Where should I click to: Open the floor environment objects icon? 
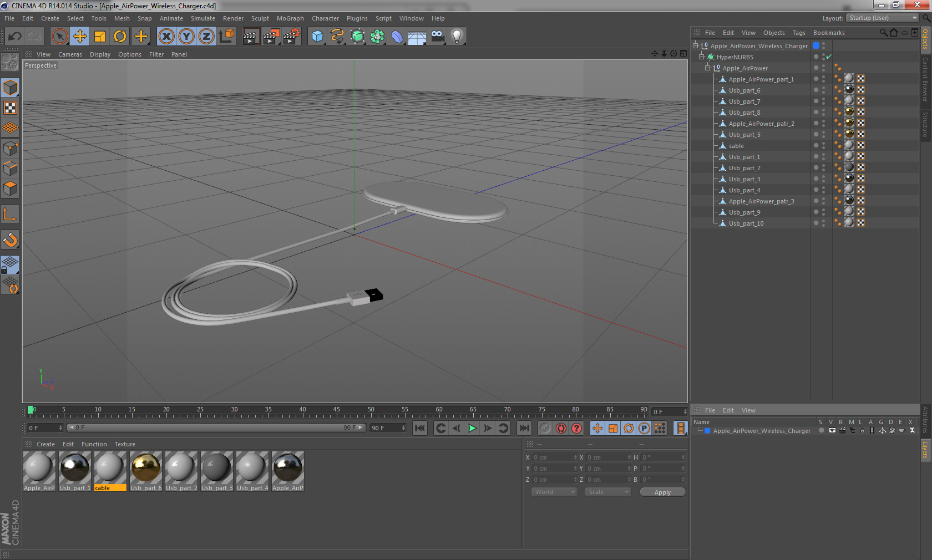417,37
